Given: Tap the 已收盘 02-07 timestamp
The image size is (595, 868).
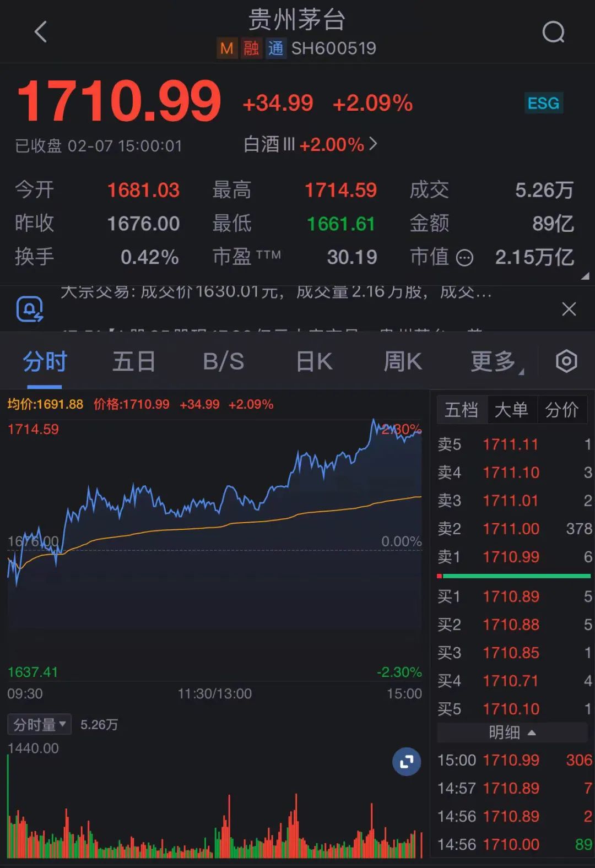Looking at the screenshot, I should (x=98, y=146).
